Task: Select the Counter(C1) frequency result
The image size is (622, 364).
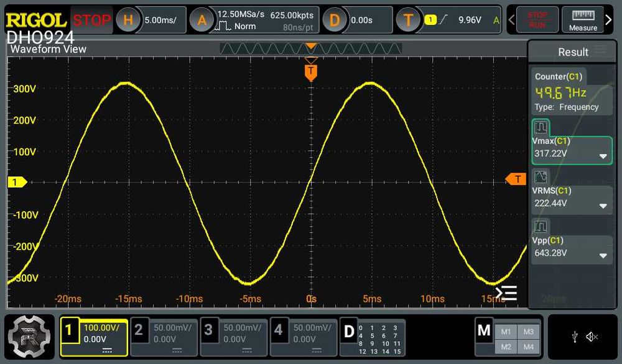Action: [571, 93]
